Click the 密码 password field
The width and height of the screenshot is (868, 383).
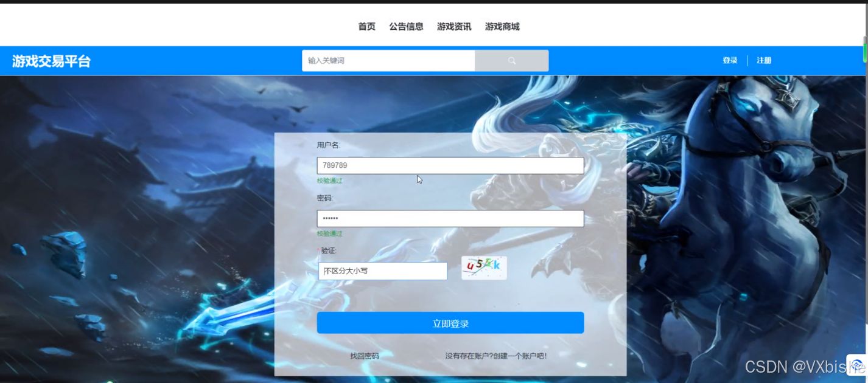(x=450, y=219)
